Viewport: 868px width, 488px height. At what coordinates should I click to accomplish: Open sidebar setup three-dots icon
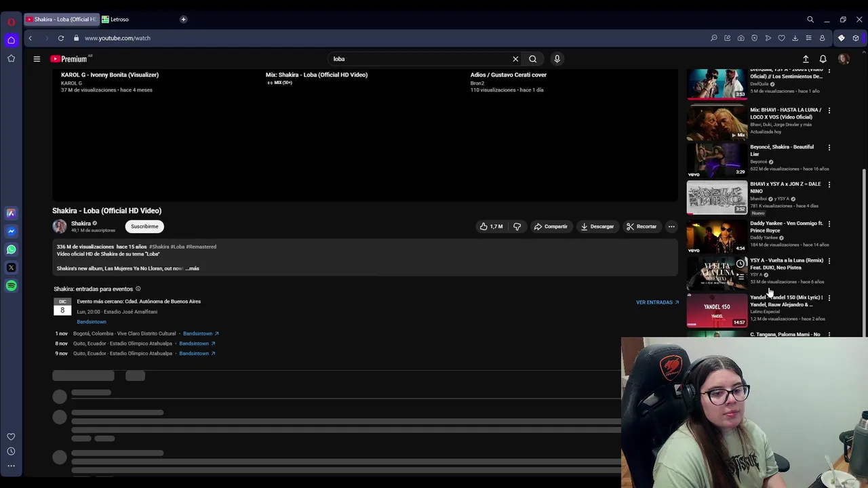[11, 466]
